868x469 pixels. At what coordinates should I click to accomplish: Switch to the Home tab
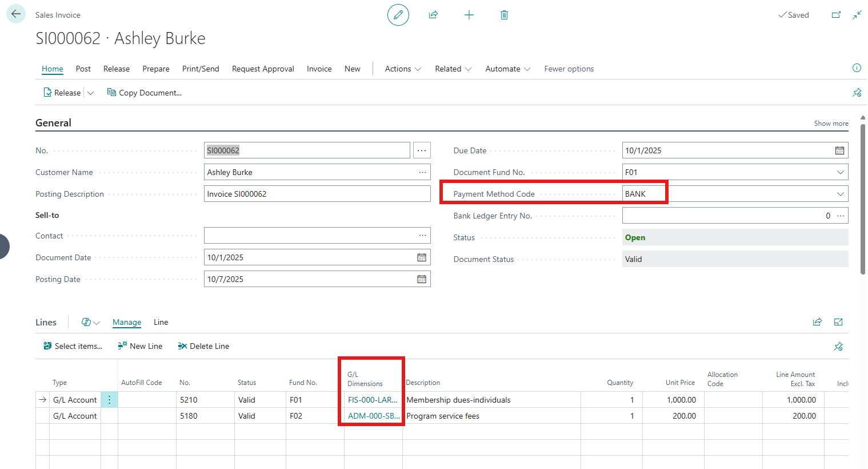coord(53,69)
